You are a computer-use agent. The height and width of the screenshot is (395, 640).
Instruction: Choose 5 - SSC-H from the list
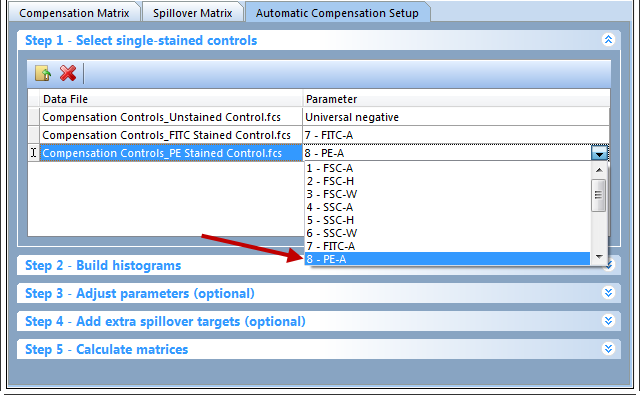click(448, 220)
